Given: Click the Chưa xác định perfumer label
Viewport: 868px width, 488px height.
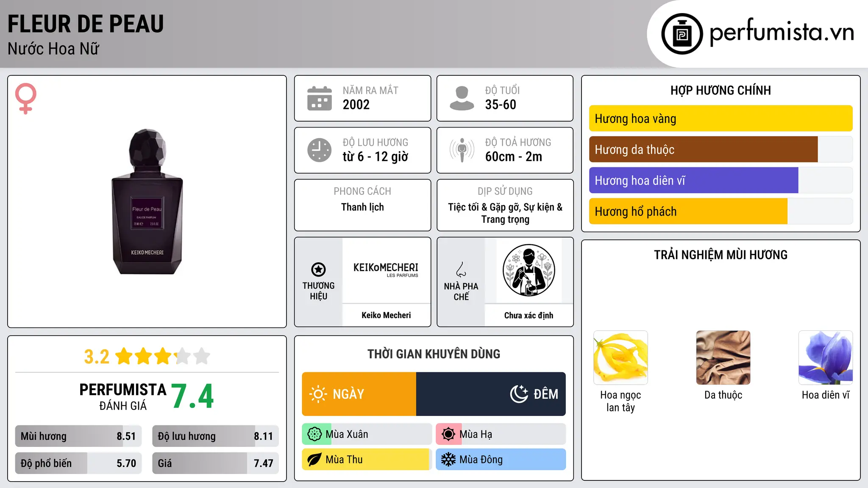Looking at the screenshot, I should [x=529, y=315].
